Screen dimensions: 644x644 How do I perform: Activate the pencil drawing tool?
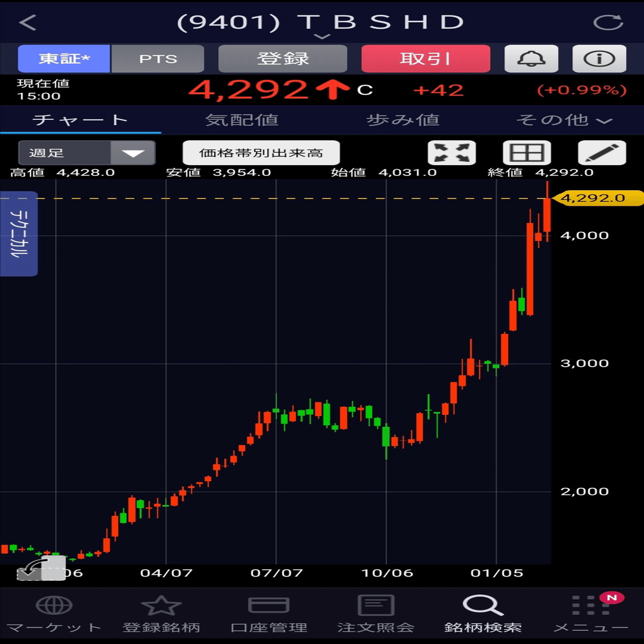[x=602, y=153]
